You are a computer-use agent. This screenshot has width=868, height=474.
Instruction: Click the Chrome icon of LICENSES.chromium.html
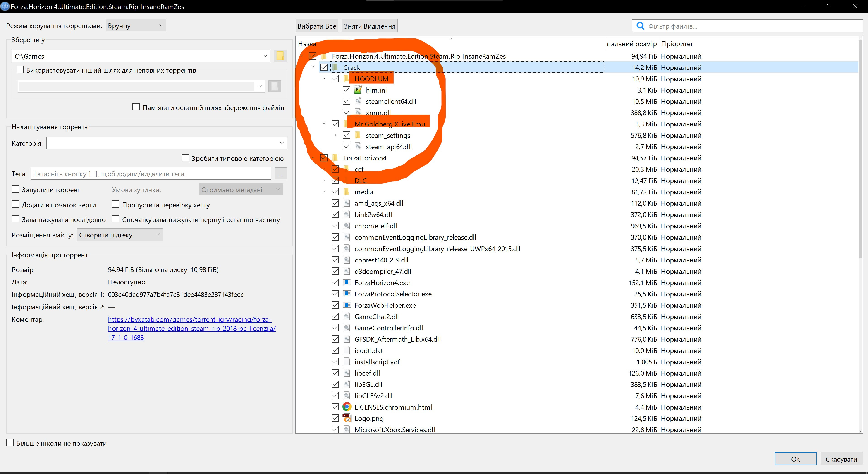coord(346,407)
